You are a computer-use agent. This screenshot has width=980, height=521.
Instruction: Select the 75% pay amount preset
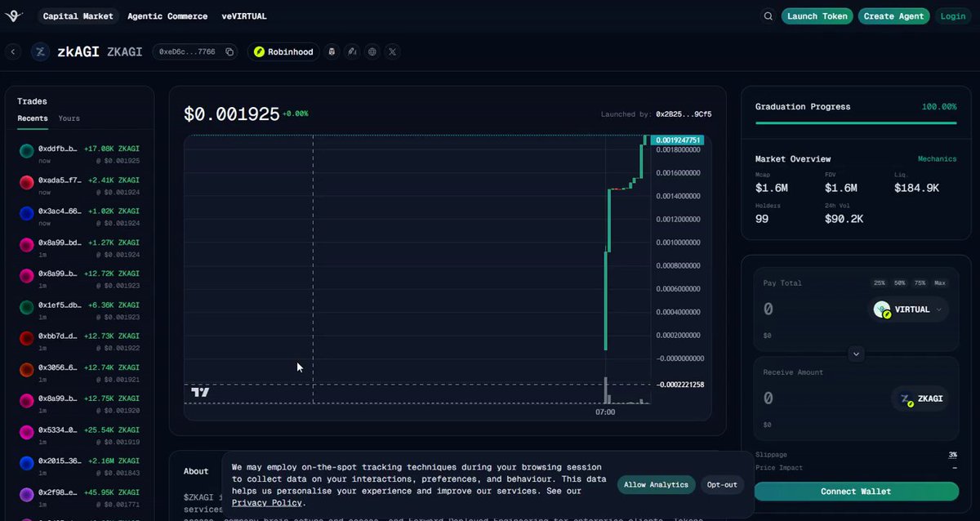pyautogui.click(x=920, y=283)
